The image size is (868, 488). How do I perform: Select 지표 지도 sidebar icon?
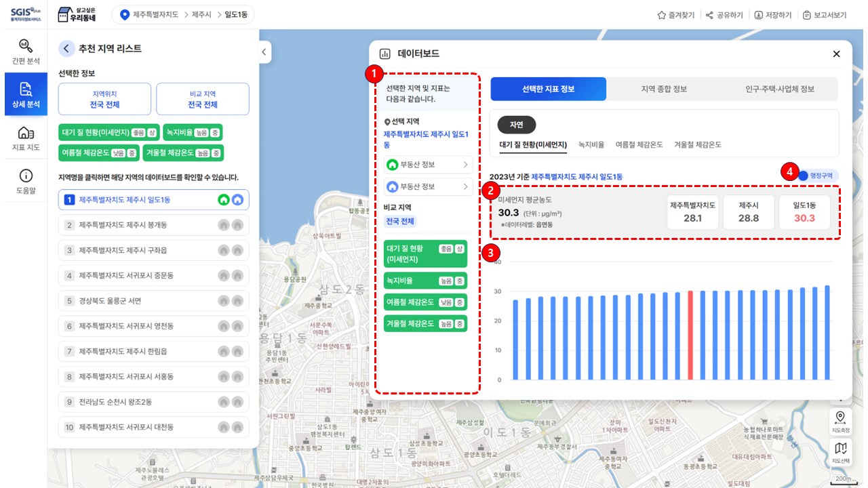[26, 138]
